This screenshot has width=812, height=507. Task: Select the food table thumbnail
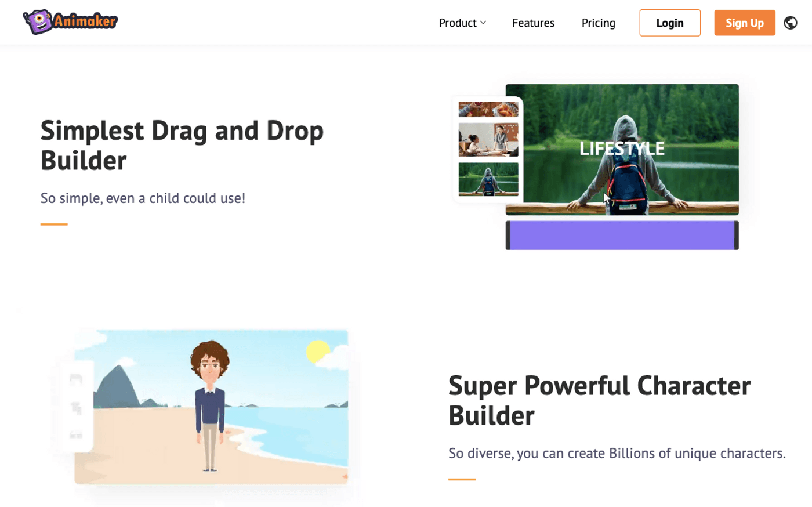tap(488, 109)
